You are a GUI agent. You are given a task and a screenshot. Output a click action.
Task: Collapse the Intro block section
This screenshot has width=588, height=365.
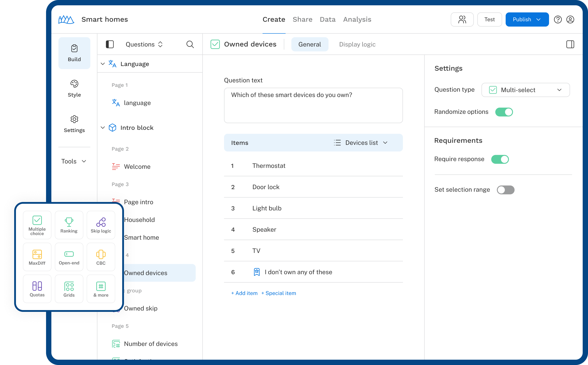pos(103,127)
